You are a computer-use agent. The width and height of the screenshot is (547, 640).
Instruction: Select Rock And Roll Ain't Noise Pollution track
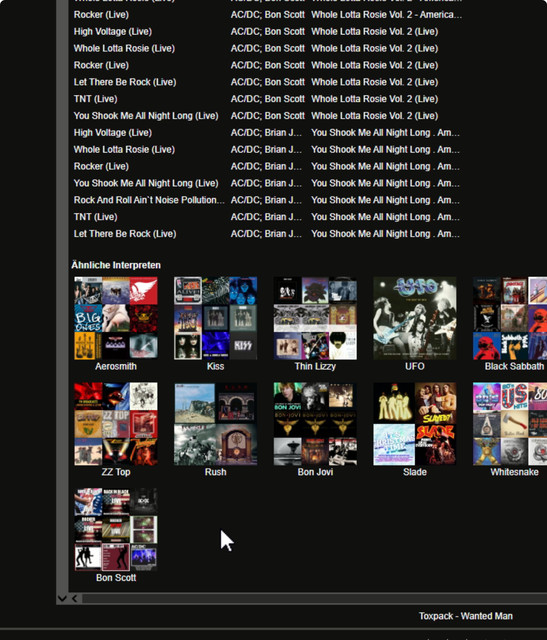coord(267,200)
